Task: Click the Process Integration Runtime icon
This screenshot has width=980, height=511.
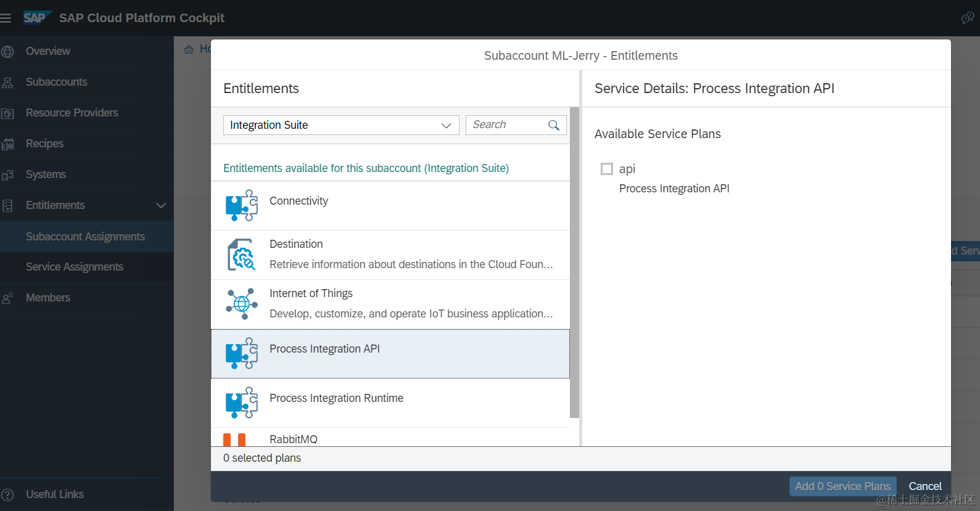Action: [242, 403]
